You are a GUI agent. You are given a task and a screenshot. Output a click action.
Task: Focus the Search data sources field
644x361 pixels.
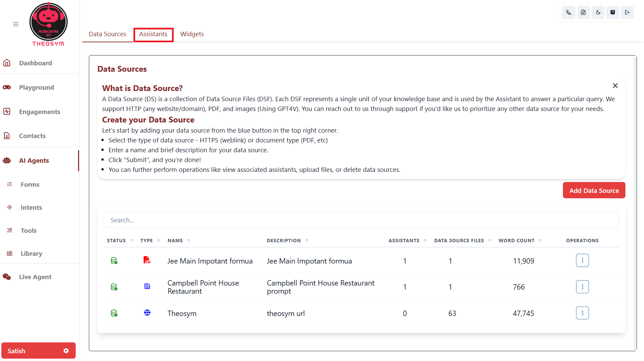tap(361, 220)
